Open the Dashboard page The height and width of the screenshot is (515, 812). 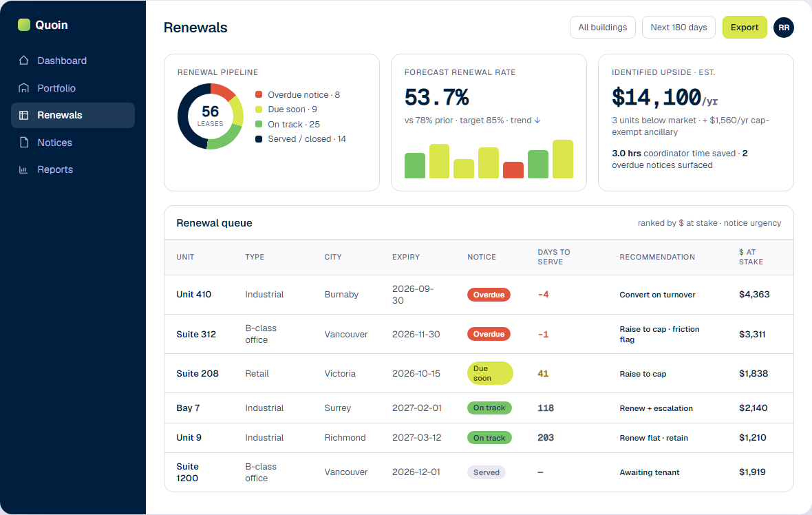click(x=73, y=61)
